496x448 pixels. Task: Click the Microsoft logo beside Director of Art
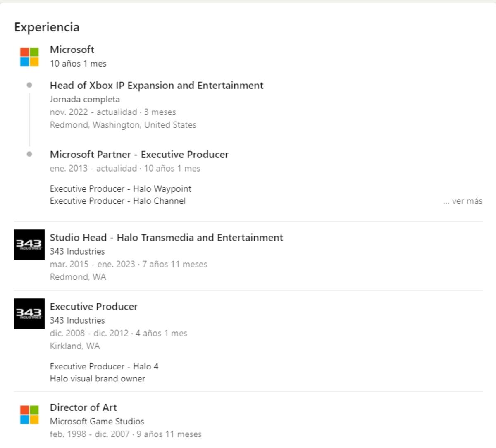point(29,415)
